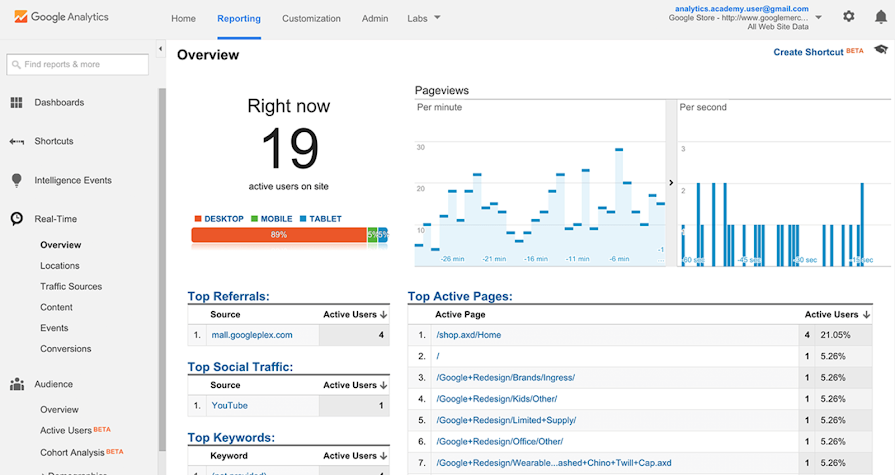The image size is (895, 475).
Task: Sort Top Social Traffic by Active Users
Action: [355, 385]
